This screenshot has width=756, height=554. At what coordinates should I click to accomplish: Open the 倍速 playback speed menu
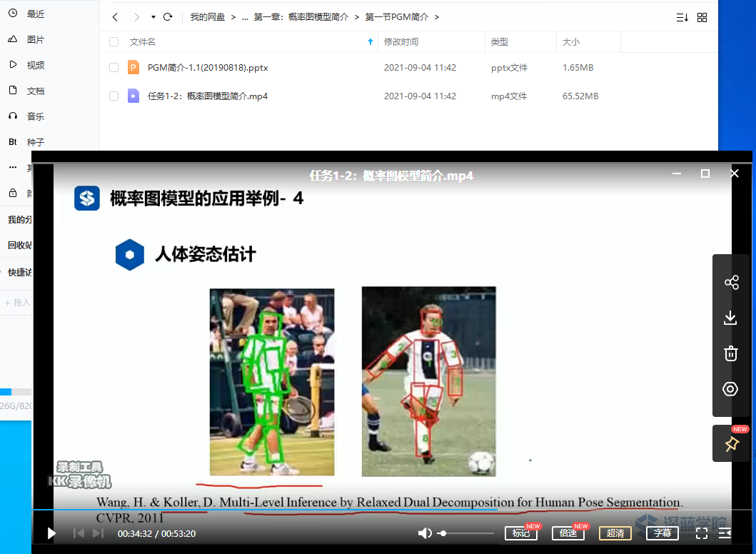(568, 533)
